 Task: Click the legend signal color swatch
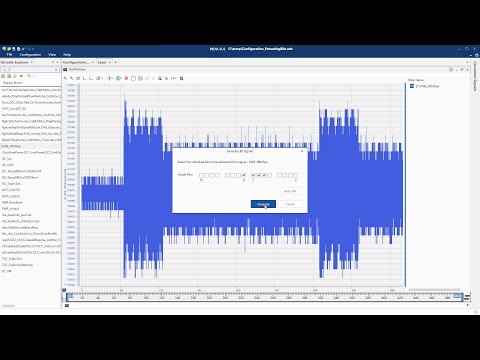(412, 86)
